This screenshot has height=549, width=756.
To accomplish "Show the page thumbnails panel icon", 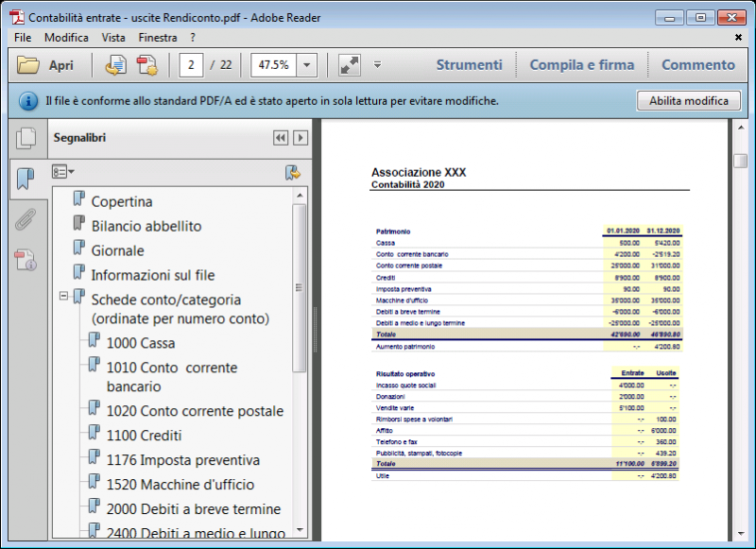I will coord(26,138).
